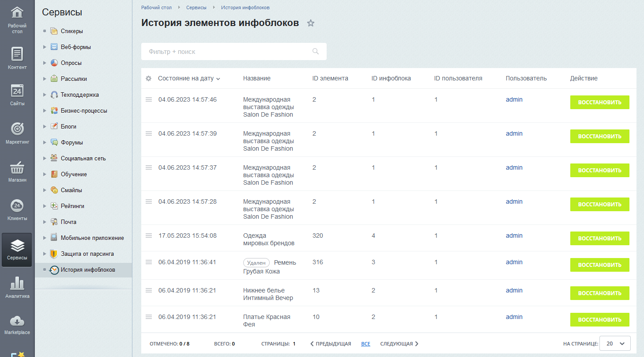Click admin link in first row
This screenshot has width=644, height=357.
[514, 99]
